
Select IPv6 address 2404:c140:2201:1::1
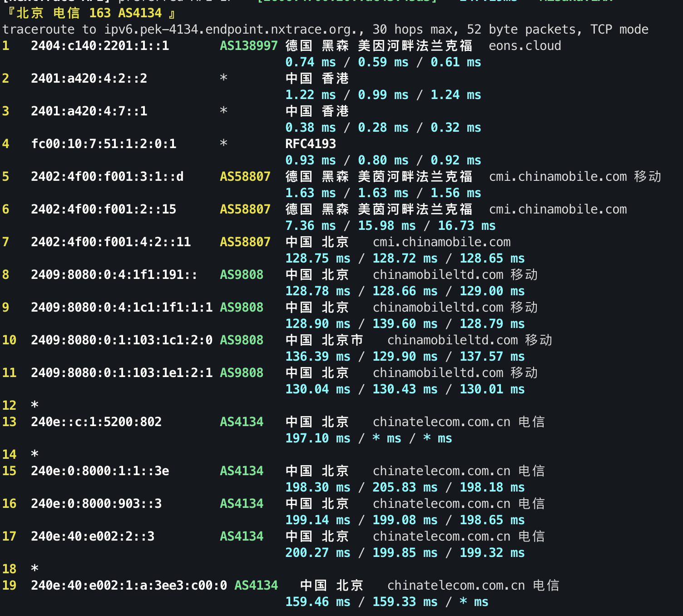pyautogui.click(x=100, y=45)
